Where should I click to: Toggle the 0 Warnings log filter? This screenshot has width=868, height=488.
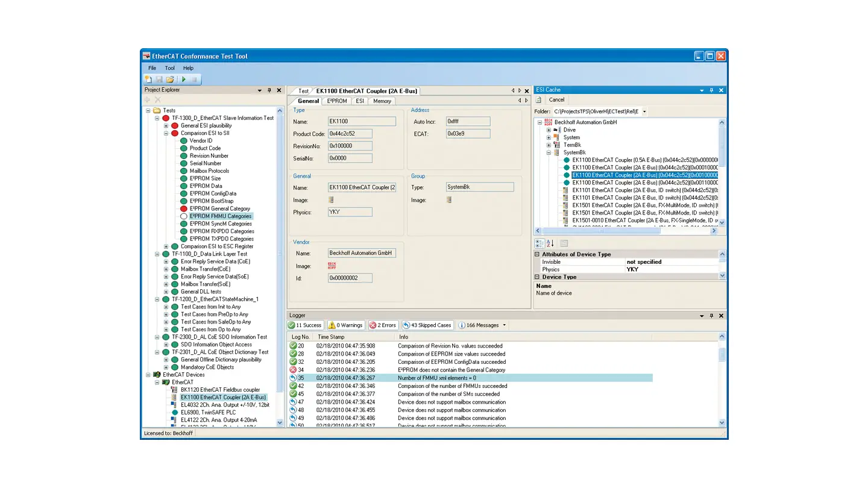coord(345,325)
